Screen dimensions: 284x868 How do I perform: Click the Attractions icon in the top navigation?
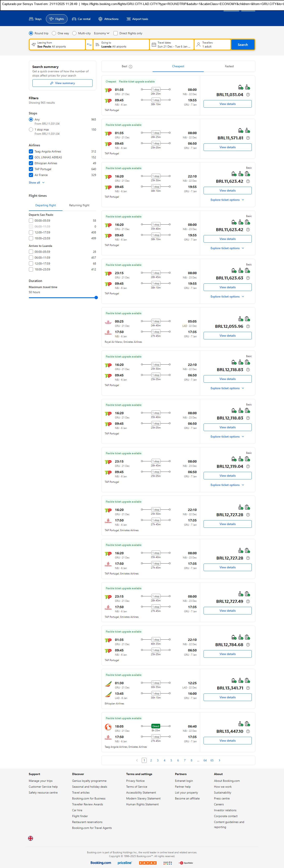click(x=100, y=19)
